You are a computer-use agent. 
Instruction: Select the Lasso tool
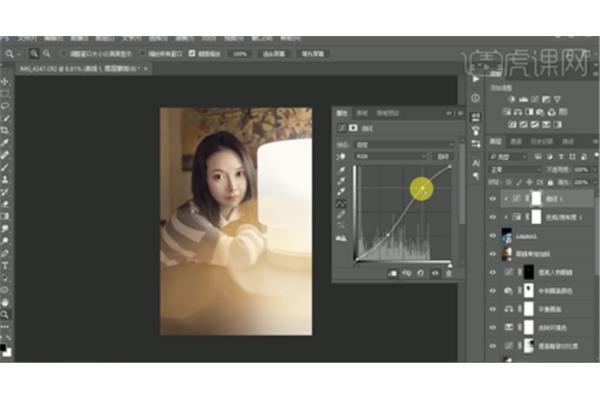5,106
